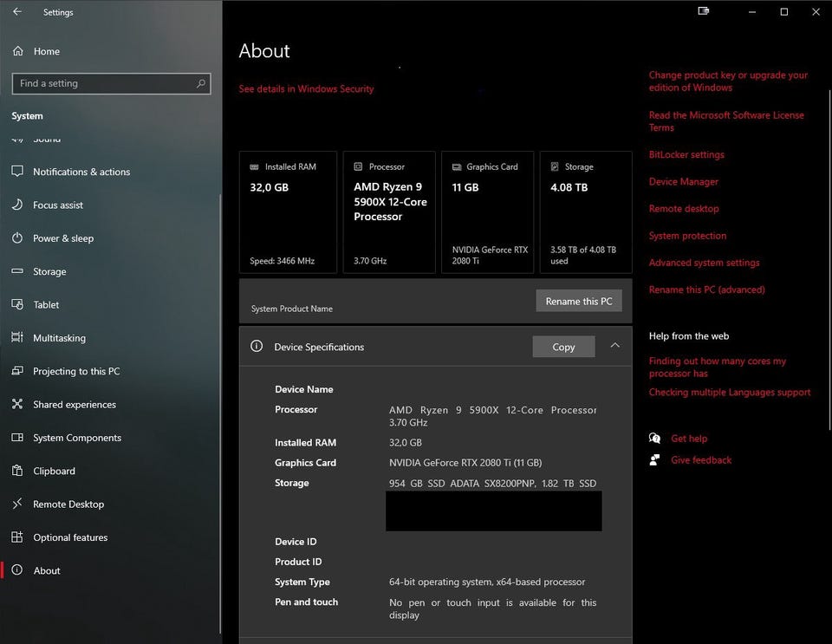Click See details in Windows Security
Image resolution: width=832 pixels, height=644 pixels.
point(306,88)
